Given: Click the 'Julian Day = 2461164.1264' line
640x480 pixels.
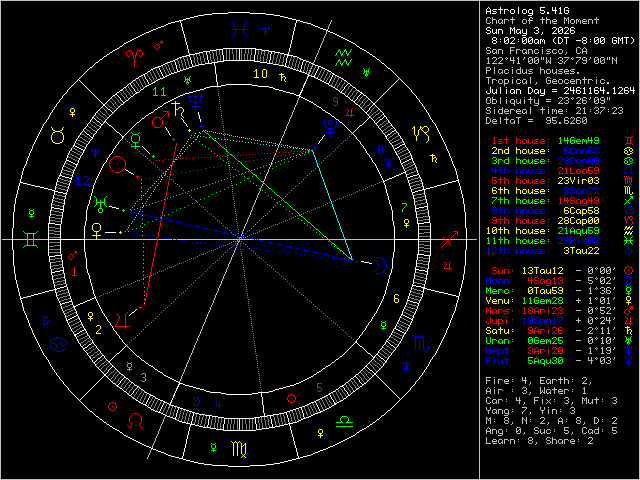Looking at the screenshot, I should (x=560, y=91).
